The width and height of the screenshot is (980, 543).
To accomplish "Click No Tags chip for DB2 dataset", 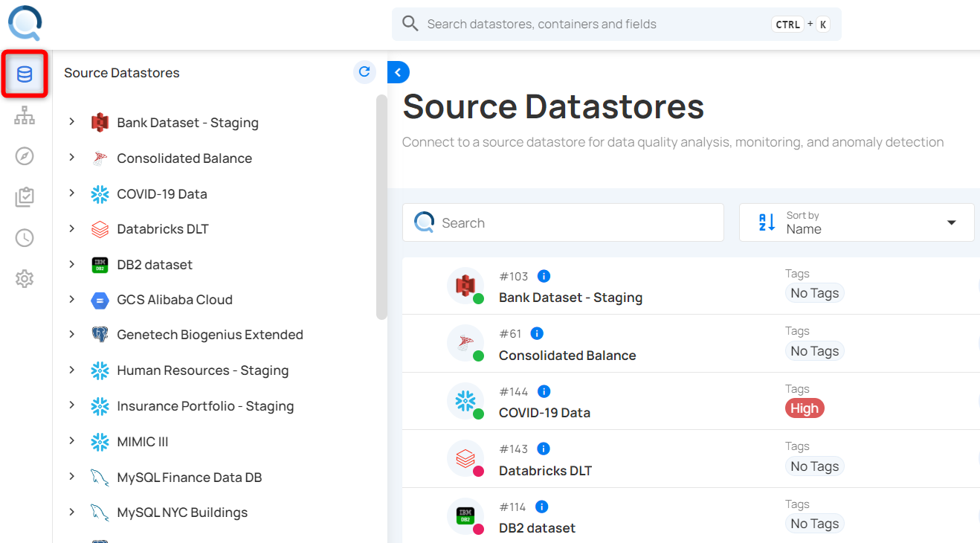I will pos(815,524).
